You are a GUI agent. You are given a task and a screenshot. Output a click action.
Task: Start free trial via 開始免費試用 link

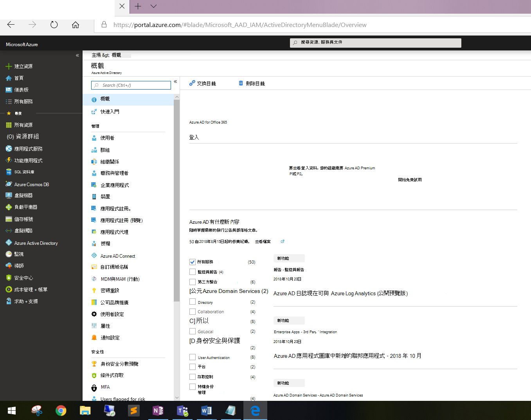point(409,179)
